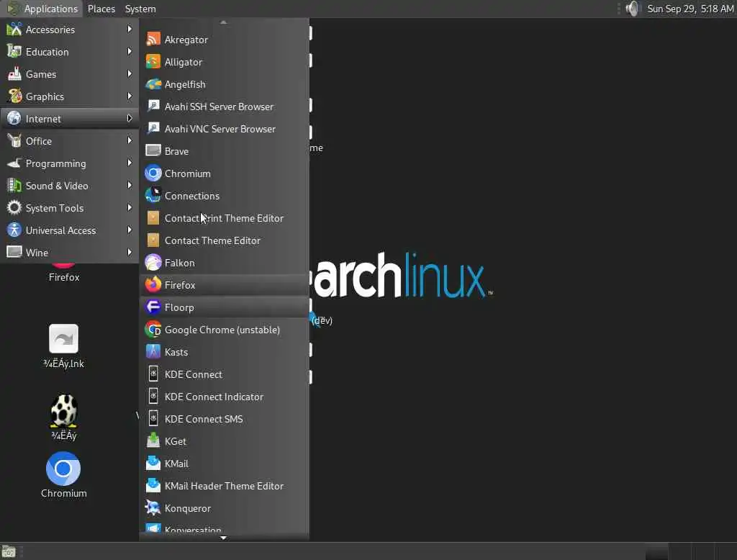Open the KMail entry
Viewport: 737px width, 560px height.
tap(225, 464)
